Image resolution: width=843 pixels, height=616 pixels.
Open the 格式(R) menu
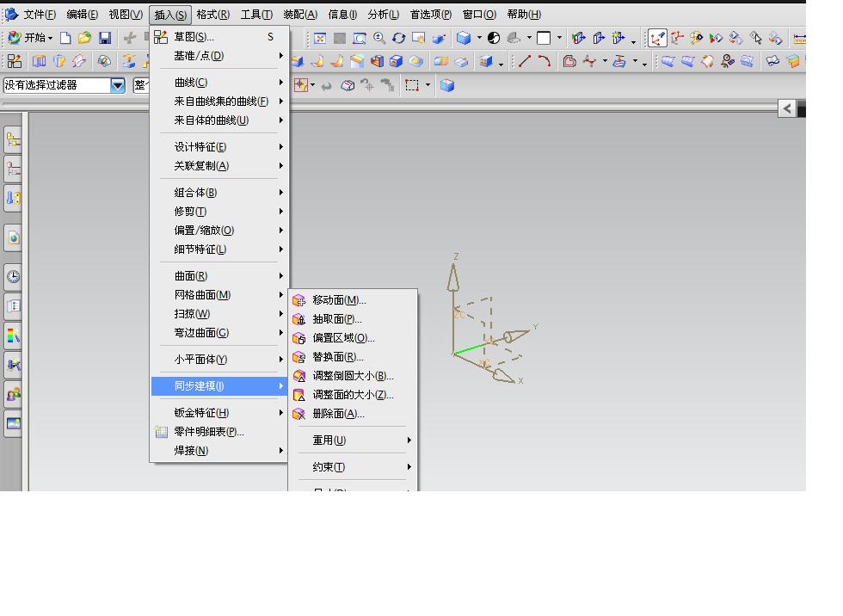coord(213,15)
